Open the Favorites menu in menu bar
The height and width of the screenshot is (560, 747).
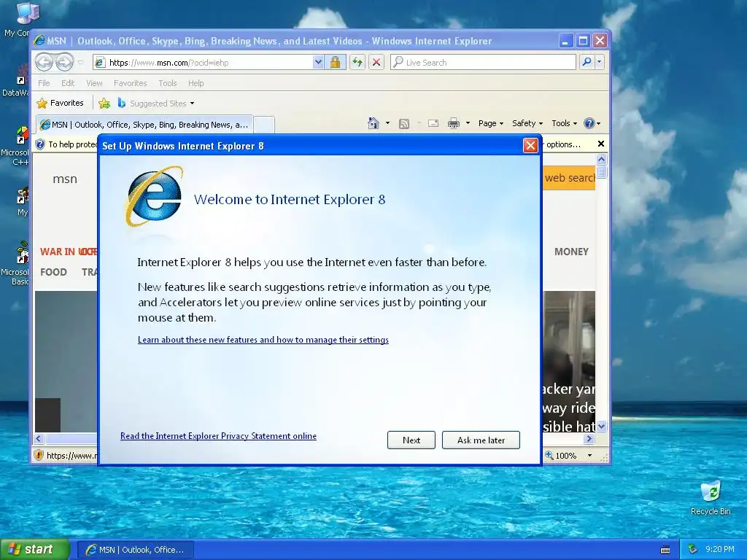(x=130, y=83)
